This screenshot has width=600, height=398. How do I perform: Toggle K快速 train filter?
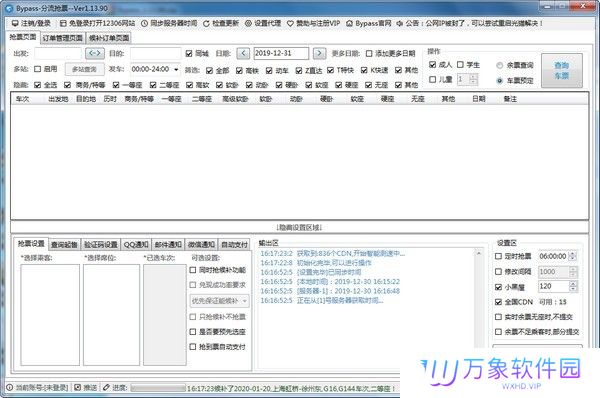click(364, 70)
